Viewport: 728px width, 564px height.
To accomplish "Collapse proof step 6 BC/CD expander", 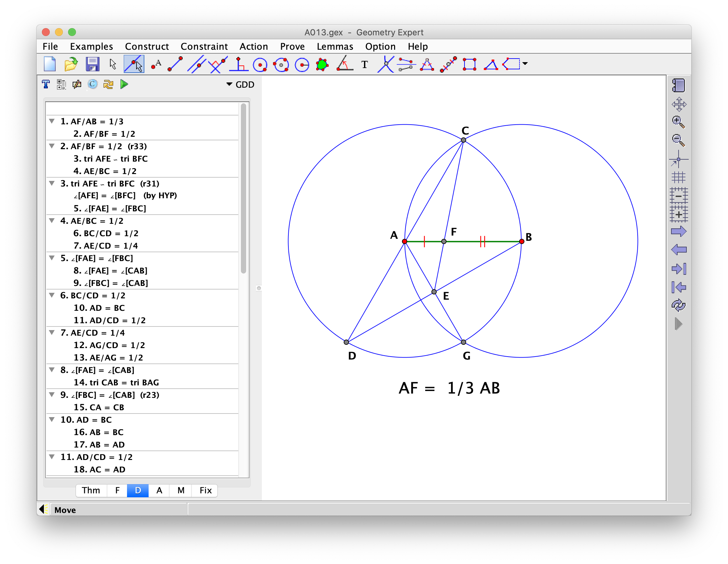I will point(52,295).
